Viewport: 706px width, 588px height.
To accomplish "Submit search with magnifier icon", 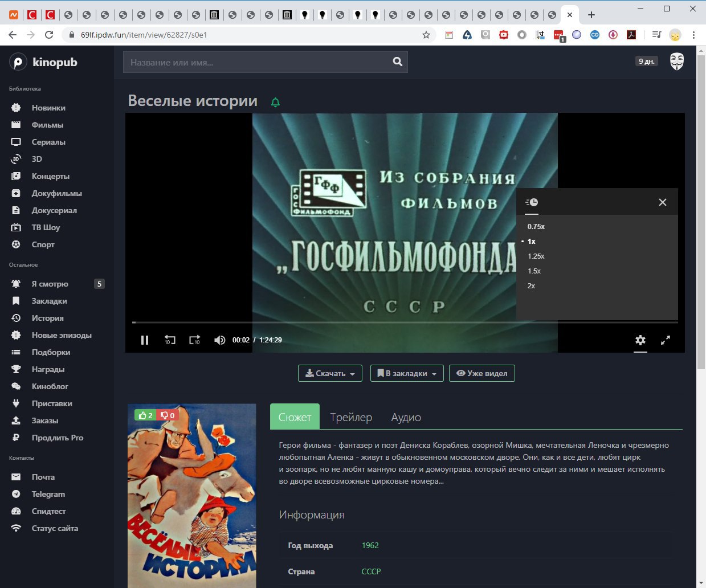I will [398, 62].
